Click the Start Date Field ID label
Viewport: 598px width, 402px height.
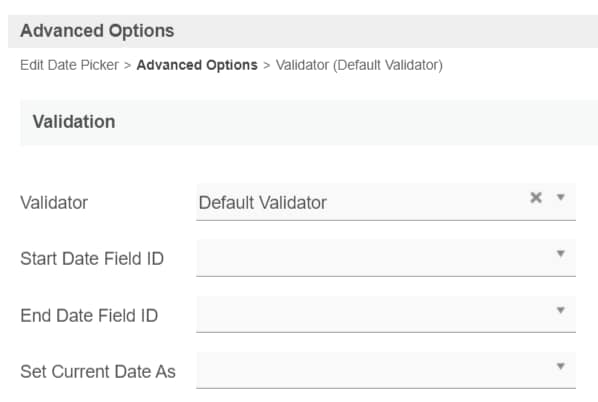pyautogui.click(x=92, y=259)
